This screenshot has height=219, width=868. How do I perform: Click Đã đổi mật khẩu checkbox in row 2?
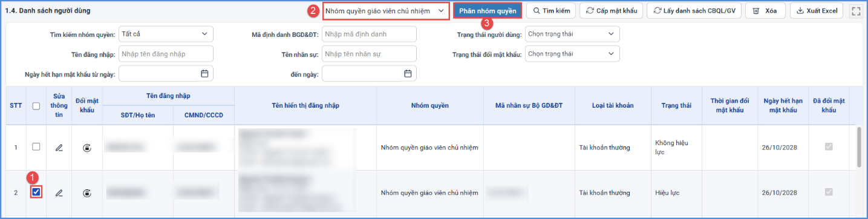(x=829, y=192)
